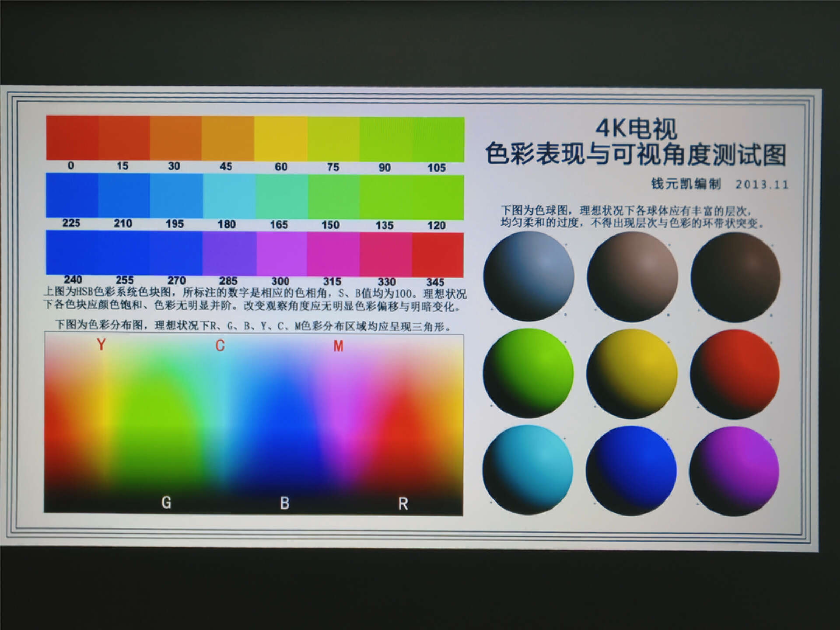The width and height of the screenshot is (840, 630).
Task: Pick the red color block above label 345
Action: (437, 255)
